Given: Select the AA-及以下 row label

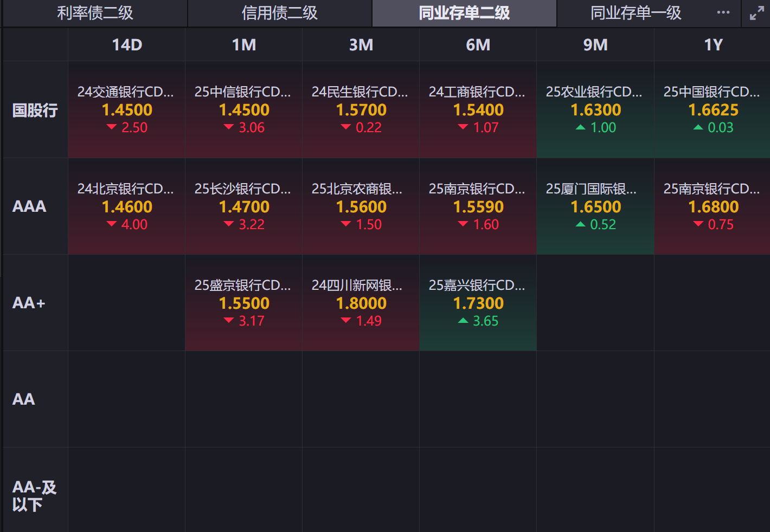Looking at the screenshot, I should (x=34, y=496).
